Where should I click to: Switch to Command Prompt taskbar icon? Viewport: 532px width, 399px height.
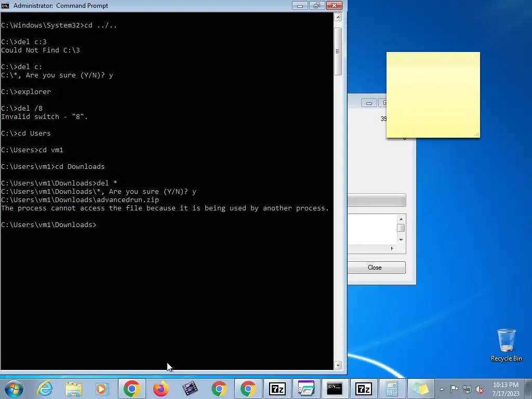click(335, 389)
